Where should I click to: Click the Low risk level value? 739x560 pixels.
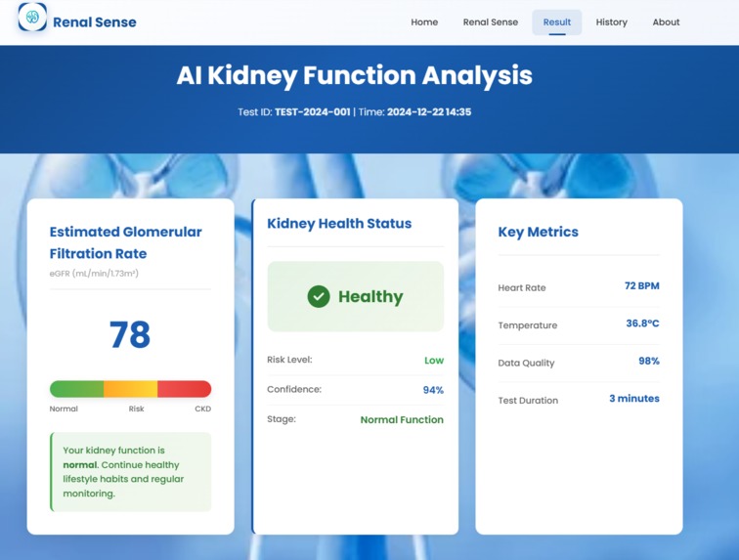[x=434, y=361]
